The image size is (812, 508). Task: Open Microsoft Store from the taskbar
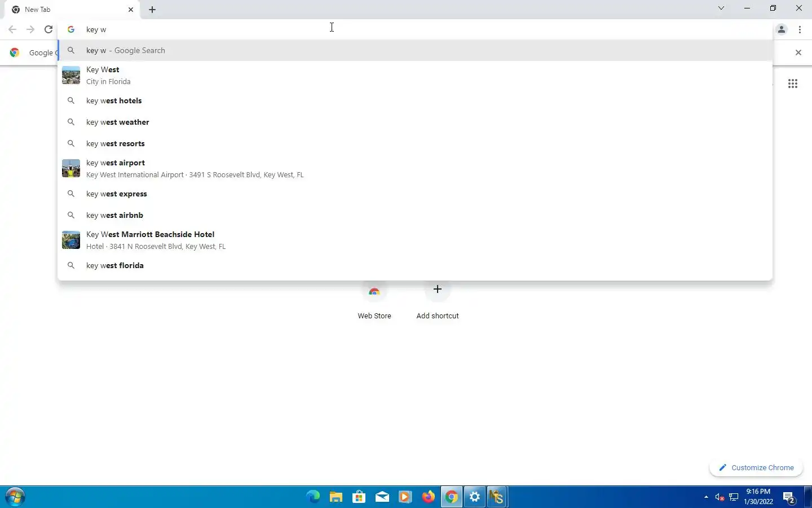coord(359,497)
